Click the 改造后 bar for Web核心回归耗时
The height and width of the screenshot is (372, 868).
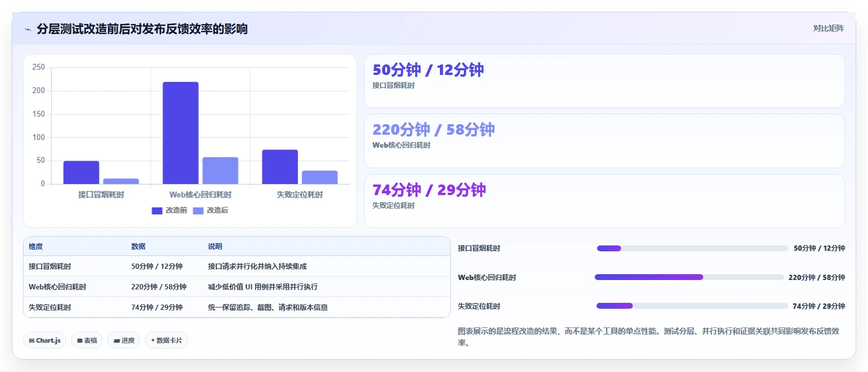coord(221,170)
